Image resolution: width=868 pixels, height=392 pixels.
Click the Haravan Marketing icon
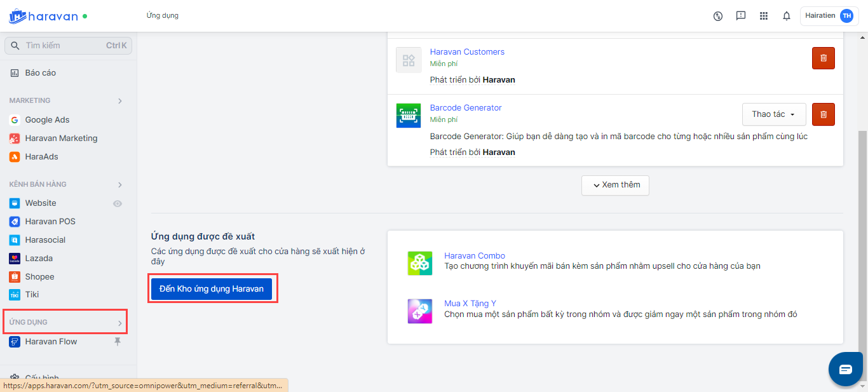[x=15, y=139]
